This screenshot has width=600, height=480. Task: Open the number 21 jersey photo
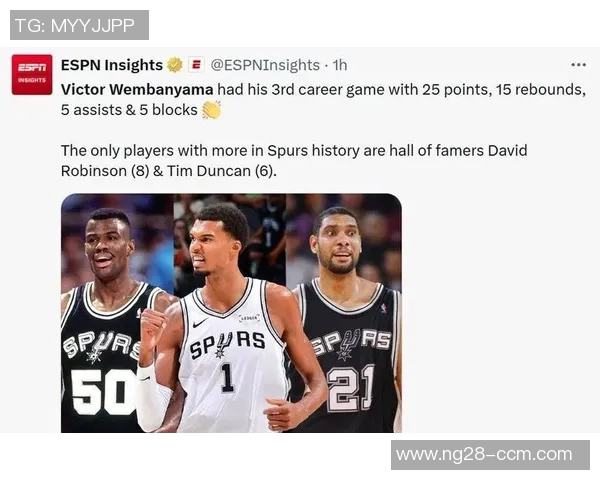click(344, 313)
